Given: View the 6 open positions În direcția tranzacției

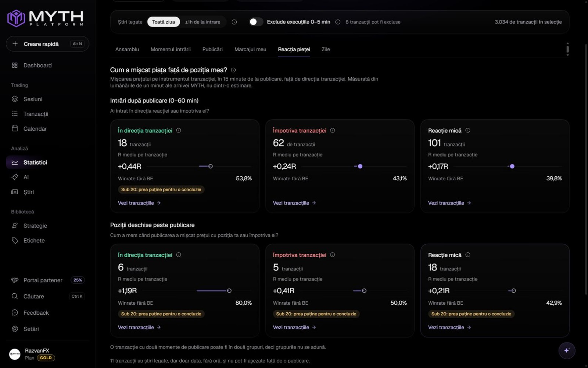Looking at the screenshot, I should click(139, 327).
